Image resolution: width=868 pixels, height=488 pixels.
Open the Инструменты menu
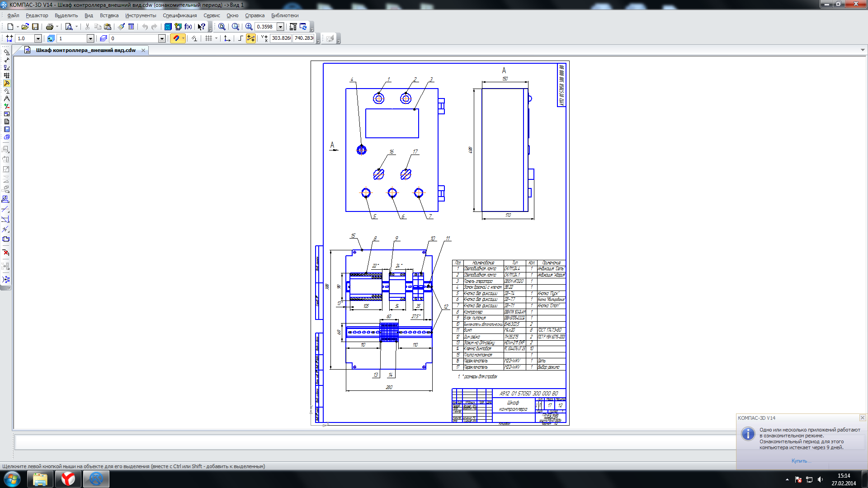point(141,15)
